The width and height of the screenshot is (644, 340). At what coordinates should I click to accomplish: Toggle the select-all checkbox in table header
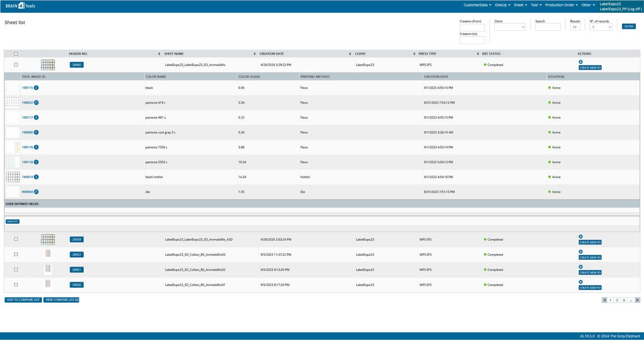click(x=16, y=54)
